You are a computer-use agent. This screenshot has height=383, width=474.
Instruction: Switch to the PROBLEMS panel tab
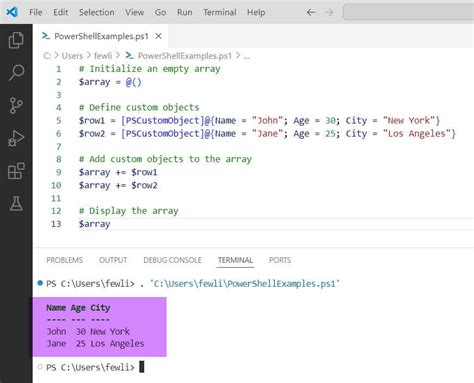[x=64, y=260]
